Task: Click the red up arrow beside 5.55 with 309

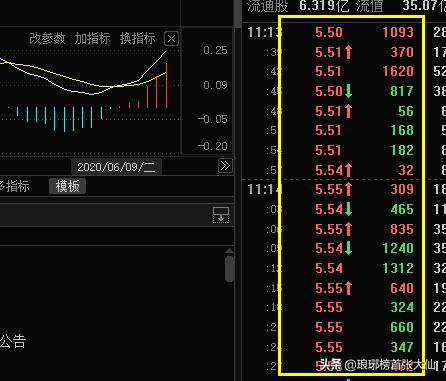Action: [x=348, y=189]
